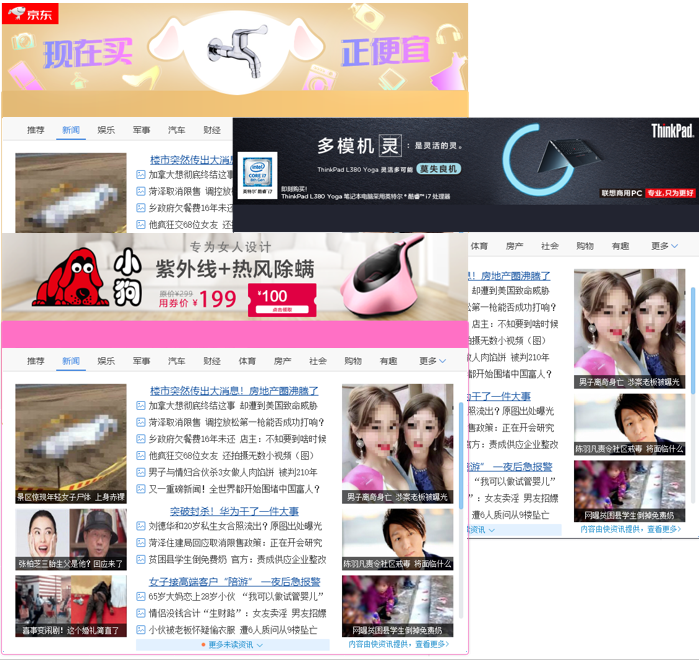Click image icon beside 65岁大妈恋上28岁小伙 headline

click(x=141, y=596)
